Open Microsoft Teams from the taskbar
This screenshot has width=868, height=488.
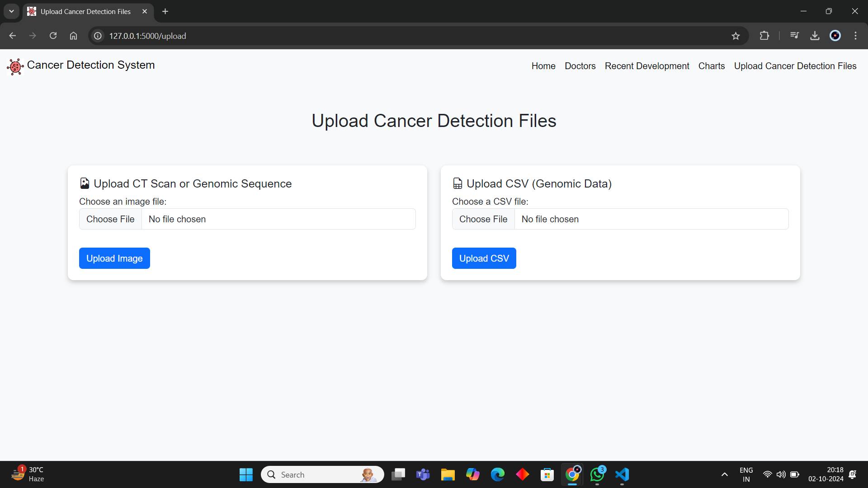tap(423, 474)
